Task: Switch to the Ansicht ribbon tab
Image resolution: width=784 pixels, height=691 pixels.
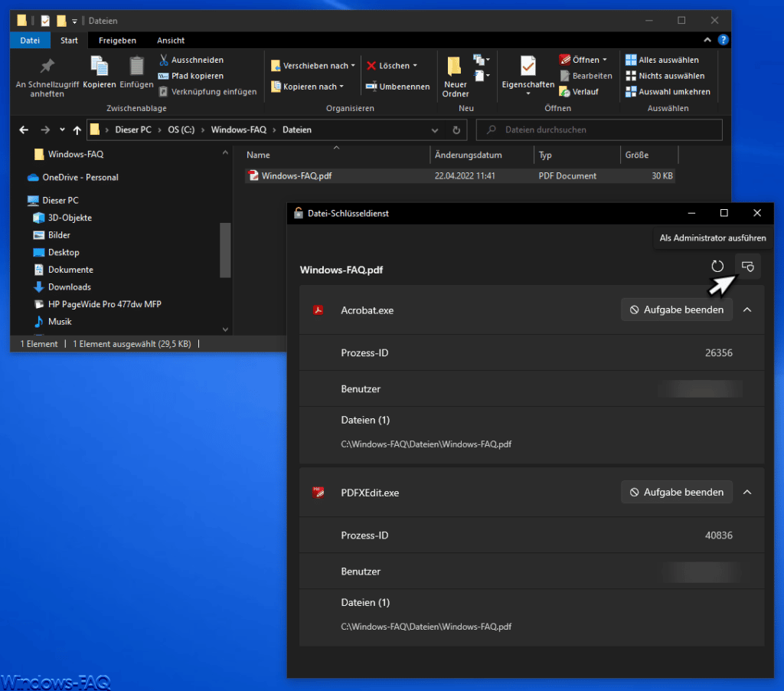Action: (x=171, y=41)
